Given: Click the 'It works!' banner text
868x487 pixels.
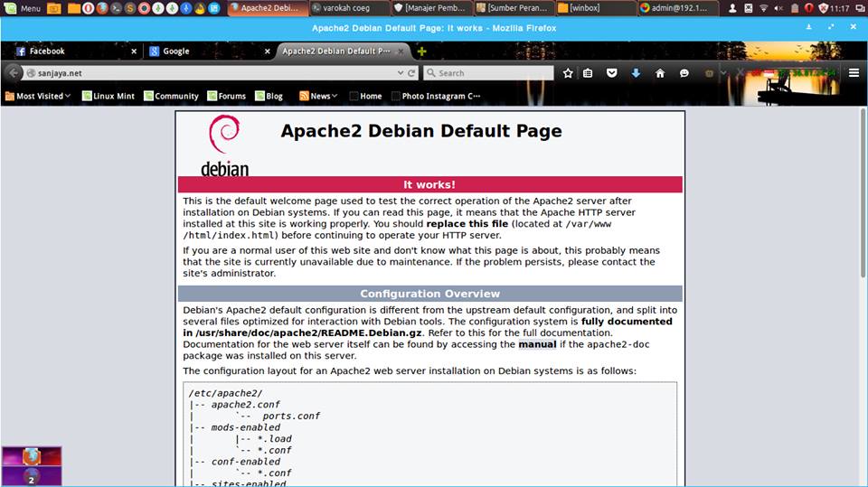Looking at the screenshot, I should (429, 185).
